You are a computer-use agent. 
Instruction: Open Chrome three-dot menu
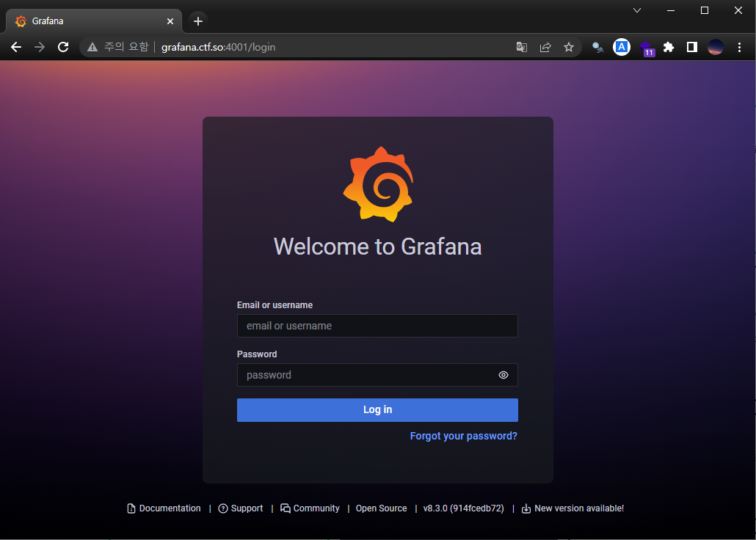click(739, 47)
